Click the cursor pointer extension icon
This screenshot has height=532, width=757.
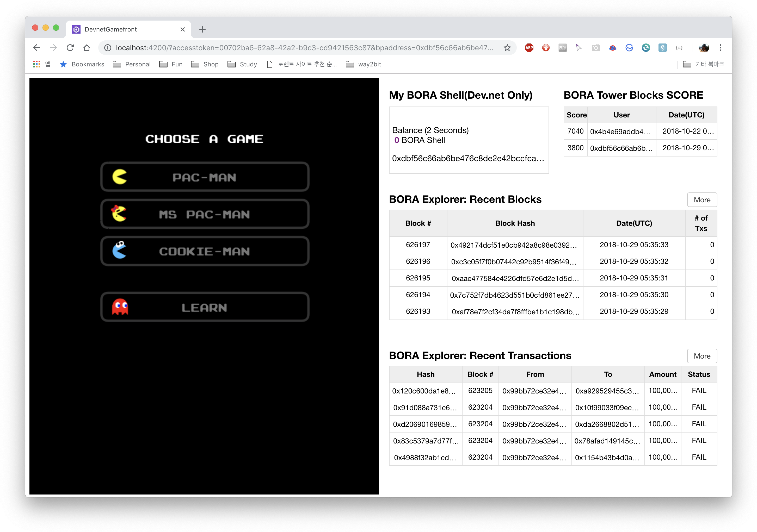click(x=579, y=48)
